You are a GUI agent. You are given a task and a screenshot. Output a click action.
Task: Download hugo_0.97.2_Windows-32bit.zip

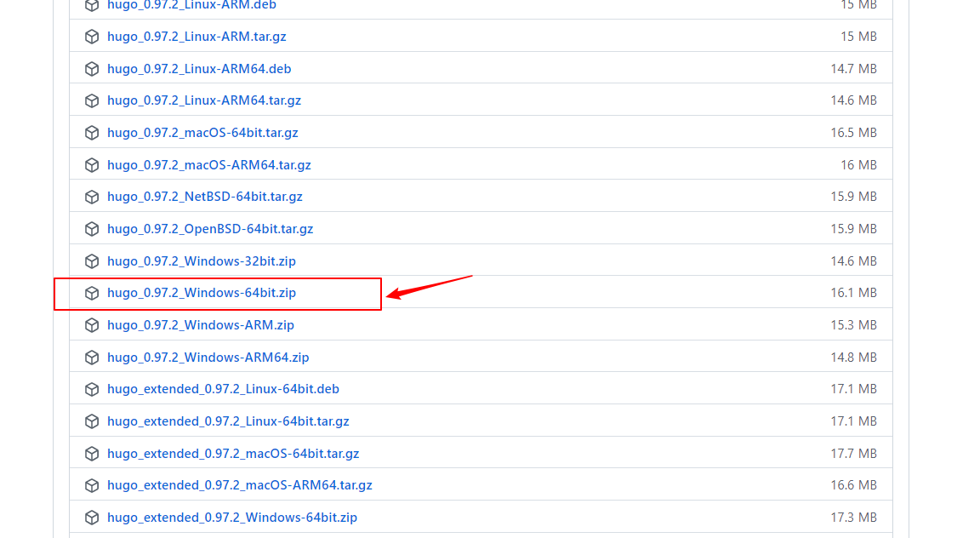click(x=202, y=261)
